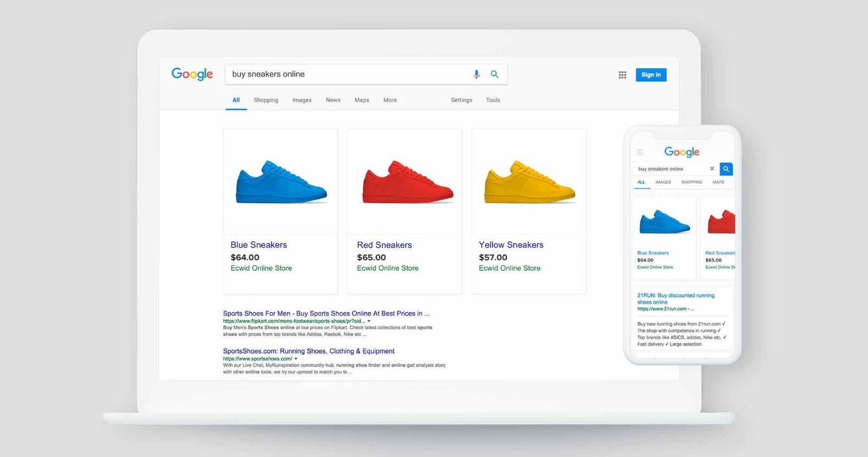Open the hamburger menu on mobile screen
868x457 pixels.
(640, 152)
